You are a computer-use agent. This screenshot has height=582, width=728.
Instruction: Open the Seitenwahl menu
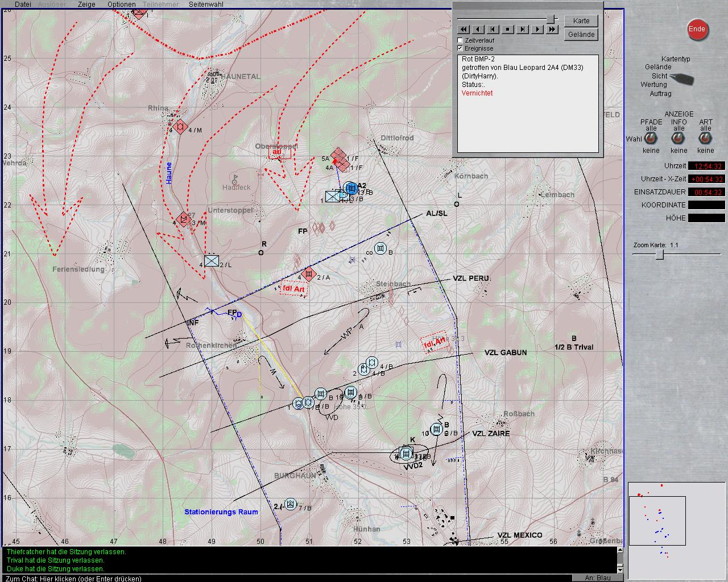(206, 4)
